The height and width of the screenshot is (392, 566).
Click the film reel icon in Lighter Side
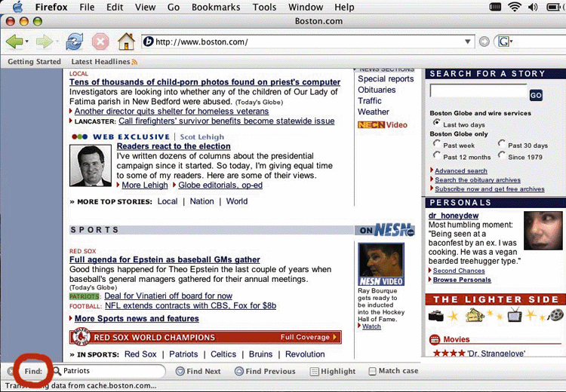pos(555,315)
